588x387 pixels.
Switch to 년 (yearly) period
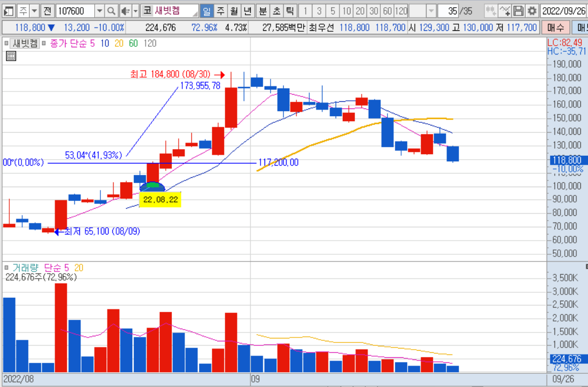tap(247, 11)
